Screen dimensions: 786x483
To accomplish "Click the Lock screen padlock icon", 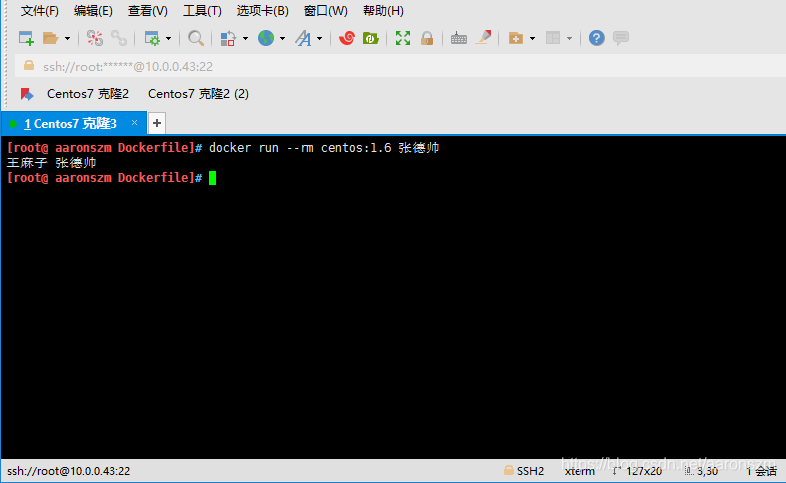I will [427, 38].
